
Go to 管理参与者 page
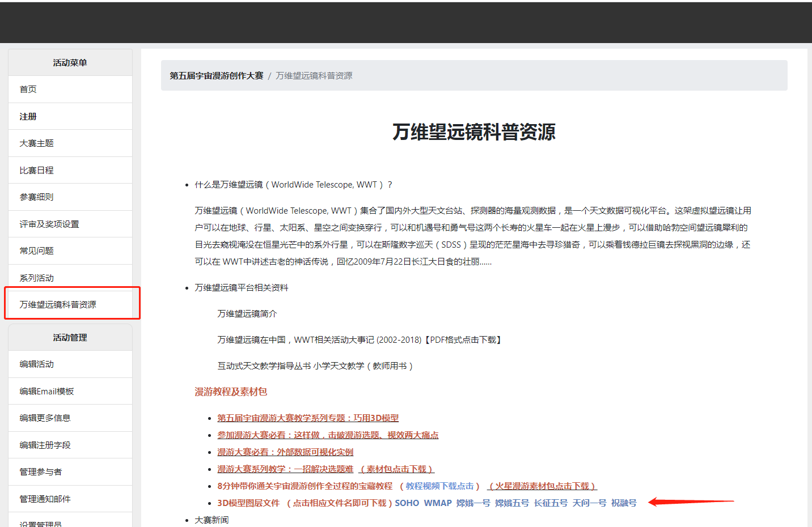coord(70,472)
